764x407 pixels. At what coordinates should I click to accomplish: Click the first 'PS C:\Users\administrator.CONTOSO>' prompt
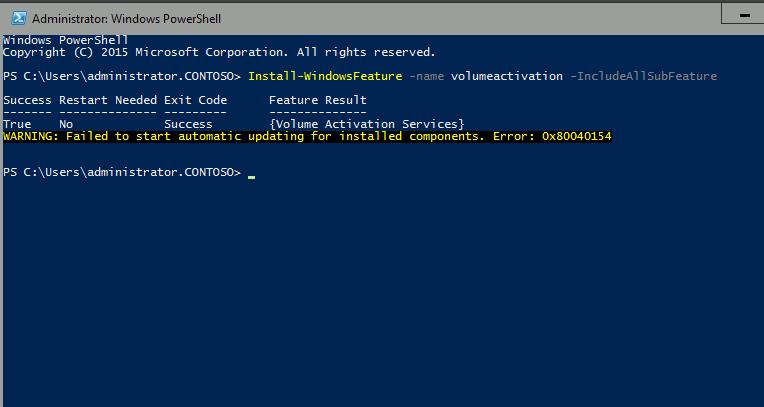(122, 76)
